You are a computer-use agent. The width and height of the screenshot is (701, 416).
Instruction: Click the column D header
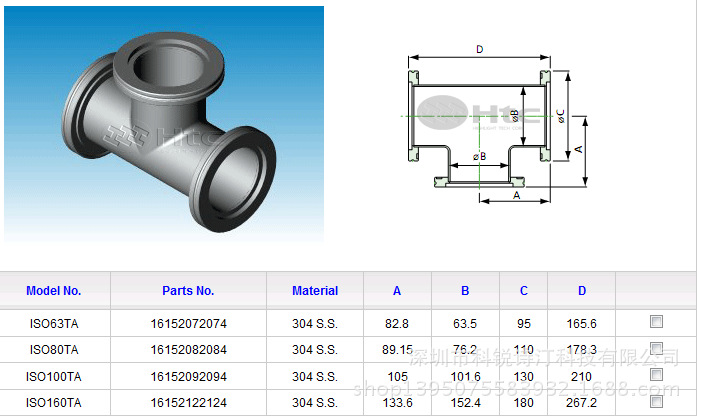coord(581,291)
